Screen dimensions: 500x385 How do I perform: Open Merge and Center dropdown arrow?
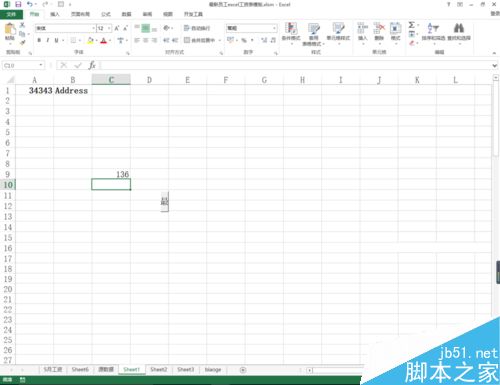point(220,40)
